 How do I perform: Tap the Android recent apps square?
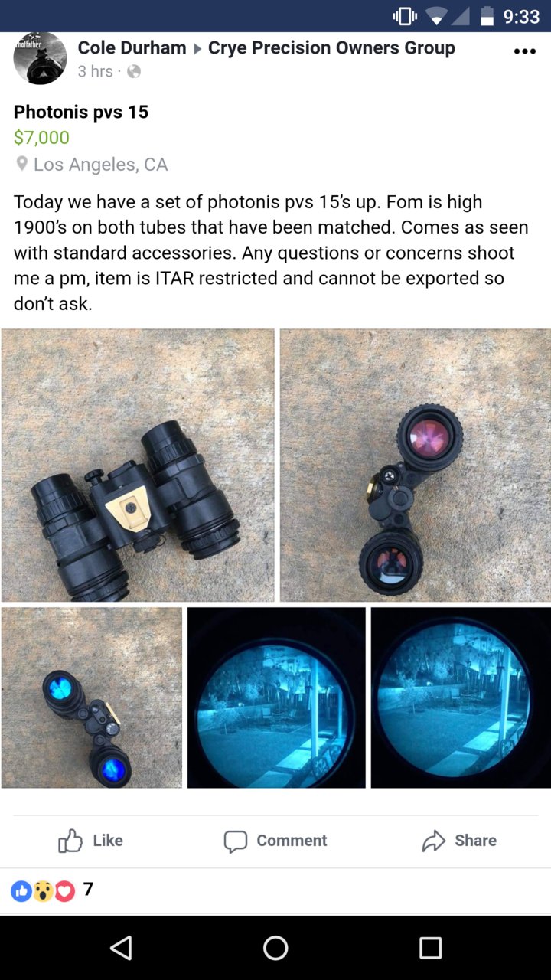click(430, 948)
